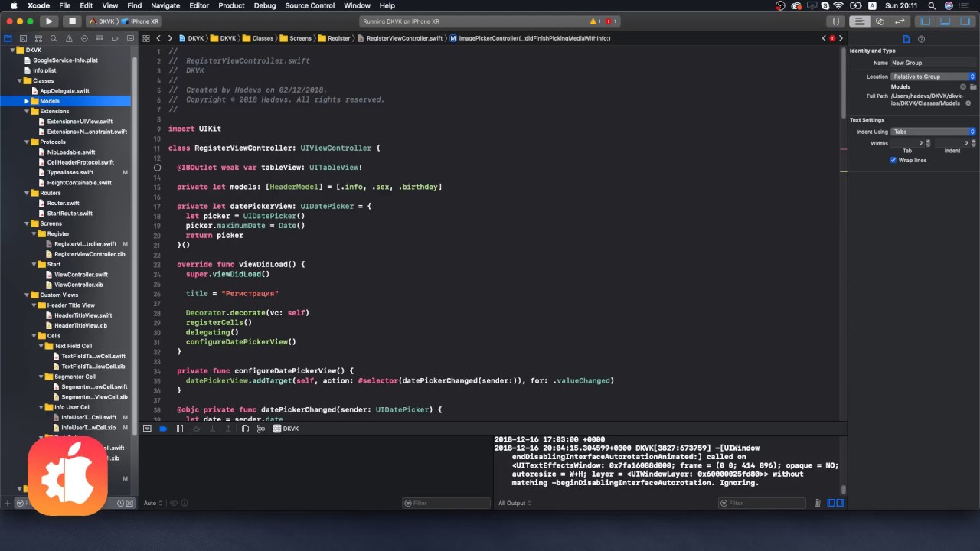Go forward in editor history

click(x=170, y=38)
